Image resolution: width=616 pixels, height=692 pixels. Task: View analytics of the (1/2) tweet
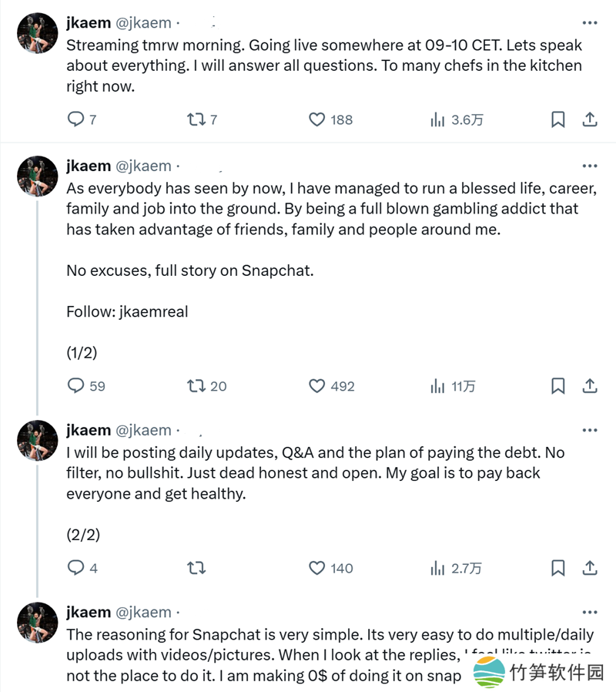pyautogui.click(x=438, y=386)
